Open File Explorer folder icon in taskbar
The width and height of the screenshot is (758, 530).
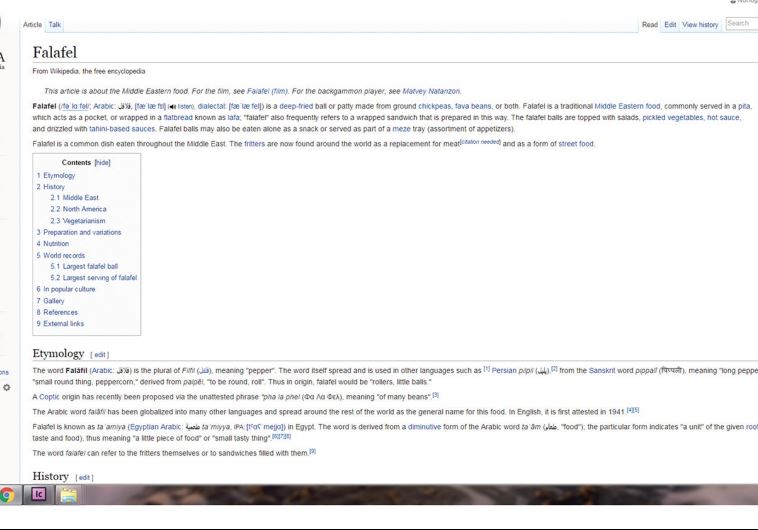pyautogui.click(x=69, y=494)
